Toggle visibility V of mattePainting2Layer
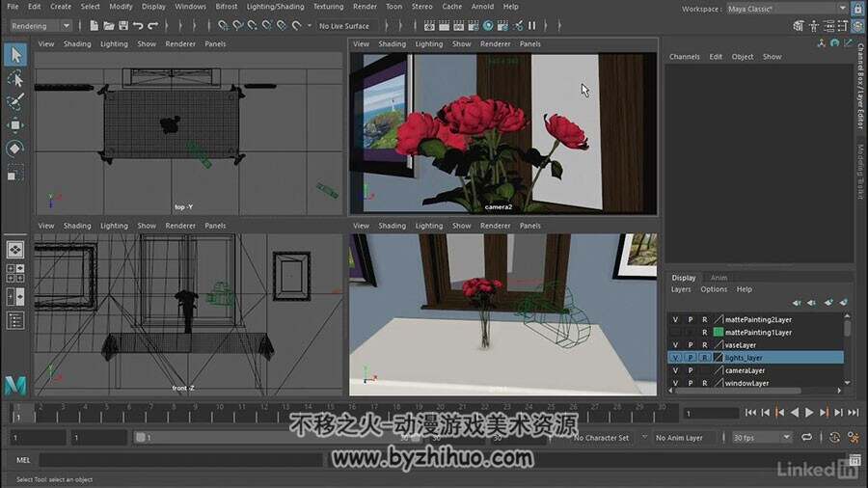868x488 pixels. [675, 320]
